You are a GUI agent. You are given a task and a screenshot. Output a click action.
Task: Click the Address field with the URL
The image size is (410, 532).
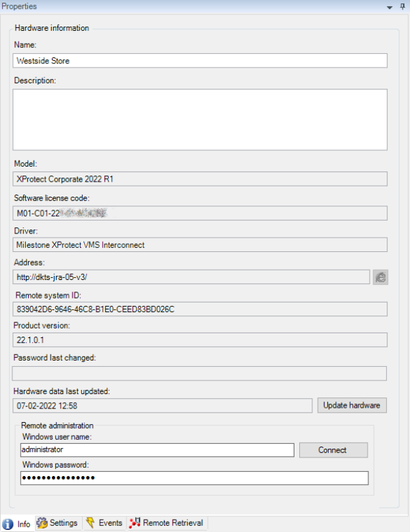(191, 277)
